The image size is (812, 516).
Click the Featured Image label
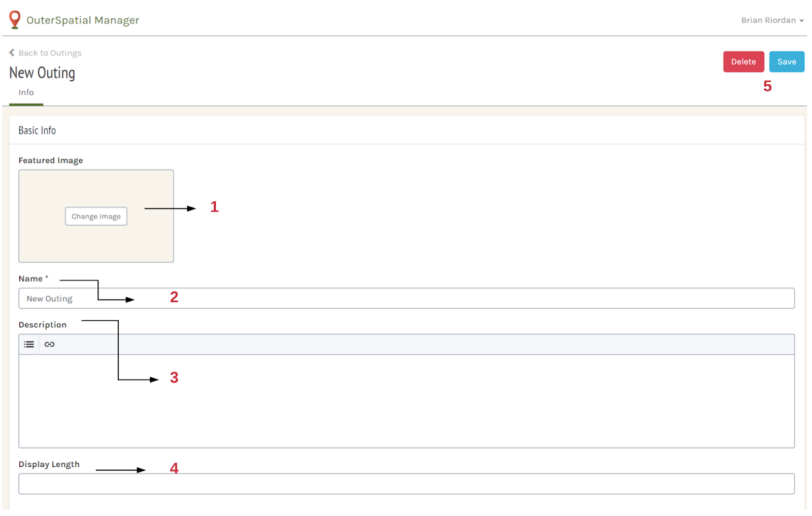pos(51,160)
